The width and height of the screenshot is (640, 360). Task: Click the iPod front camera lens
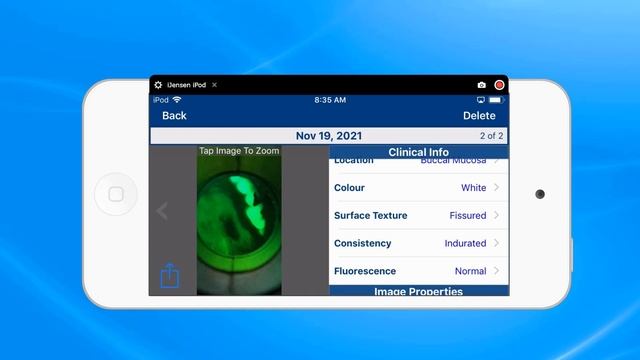pos(540,194)
